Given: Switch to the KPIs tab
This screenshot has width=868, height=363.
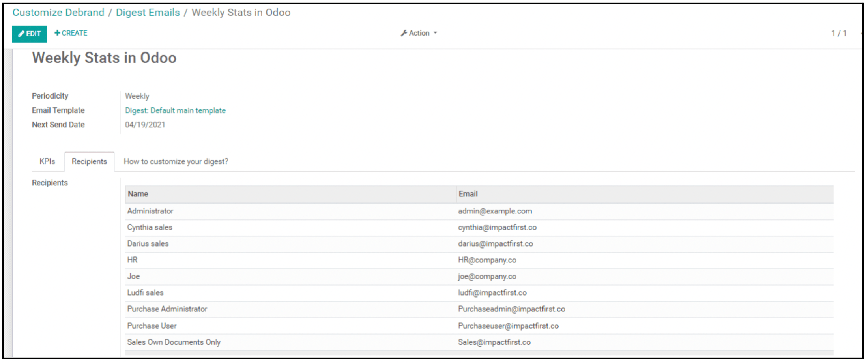Looking at the screenshot, I should pyautogui.click(x=47, y=161).
